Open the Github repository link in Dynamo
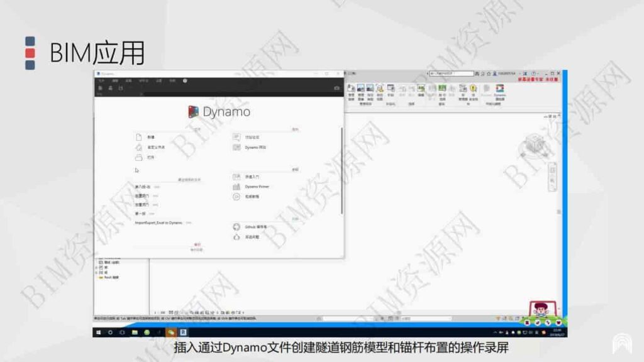 [256, 227]
